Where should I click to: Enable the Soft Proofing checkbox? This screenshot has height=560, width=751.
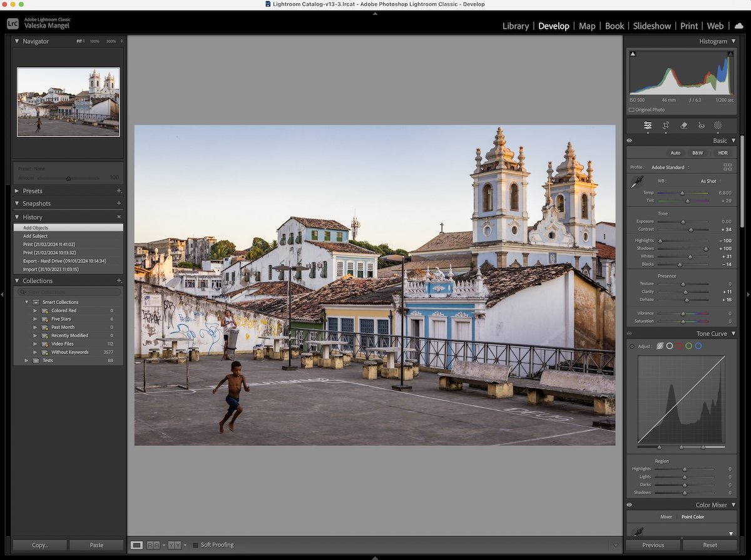[196, 545]
